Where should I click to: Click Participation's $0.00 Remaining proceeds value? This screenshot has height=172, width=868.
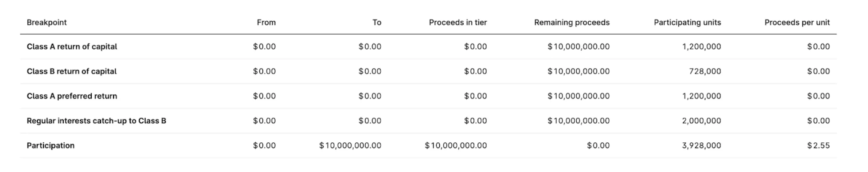coord(598,146)
